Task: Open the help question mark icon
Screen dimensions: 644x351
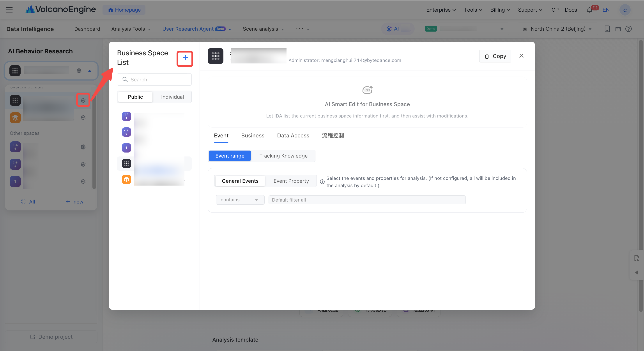Action: 628,29
